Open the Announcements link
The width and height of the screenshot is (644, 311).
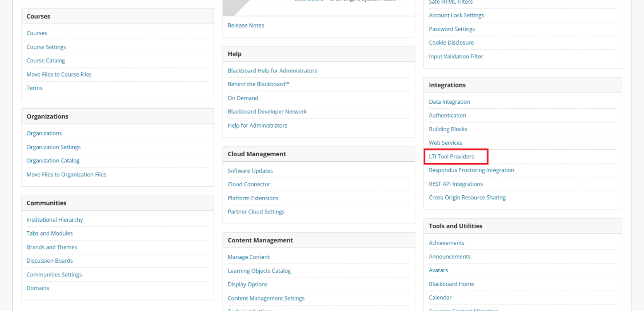coord(449,256)
